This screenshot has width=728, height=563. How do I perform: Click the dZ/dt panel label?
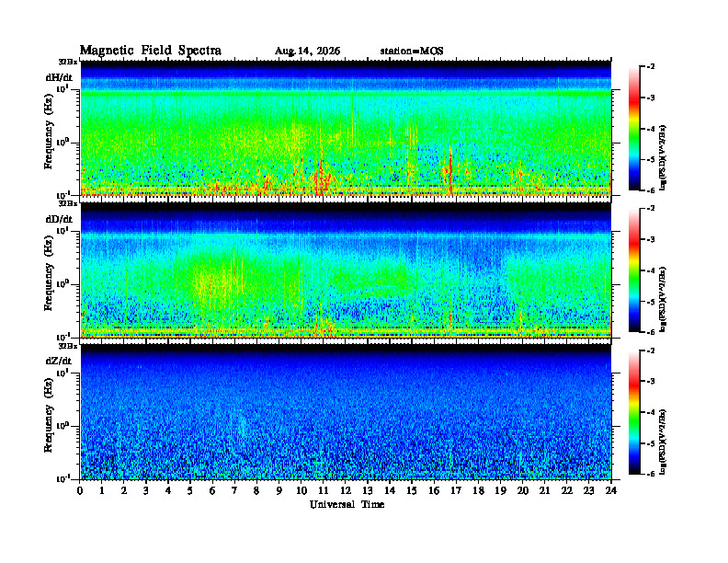(59, 361)
